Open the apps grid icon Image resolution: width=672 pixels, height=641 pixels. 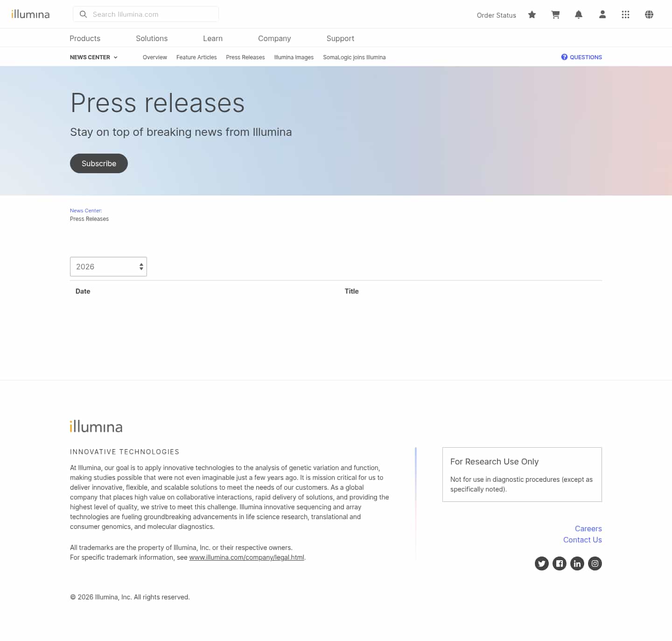(625, 14)
